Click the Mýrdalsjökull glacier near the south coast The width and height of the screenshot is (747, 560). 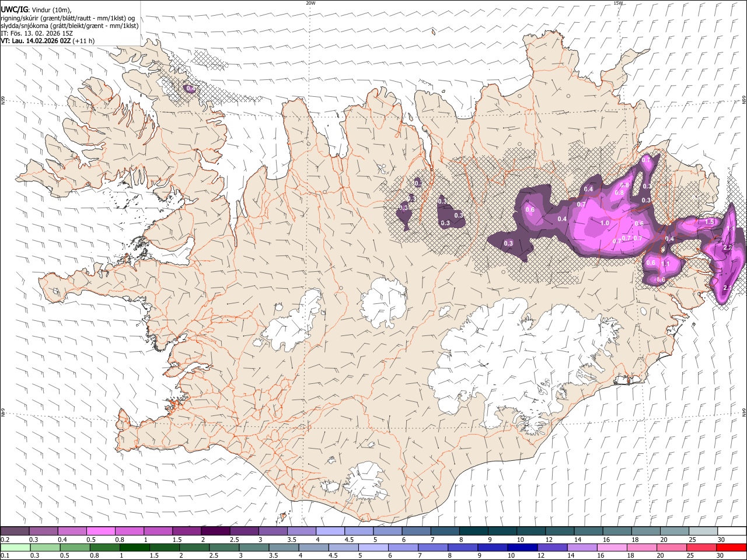click(366, 481)
